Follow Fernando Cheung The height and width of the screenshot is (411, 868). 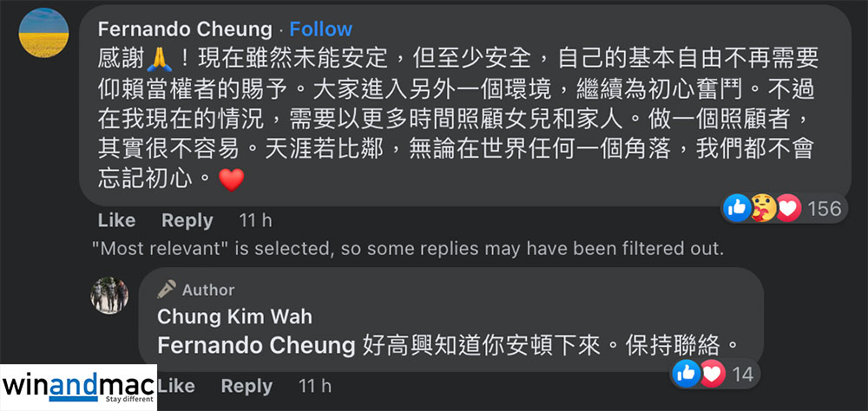[x=320, y=29]
